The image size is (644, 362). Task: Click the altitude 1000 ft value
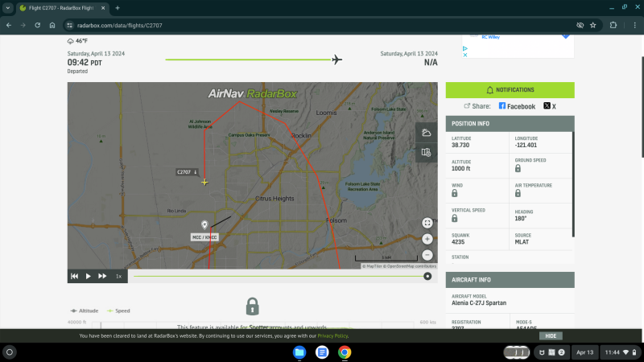coord(460,169)
